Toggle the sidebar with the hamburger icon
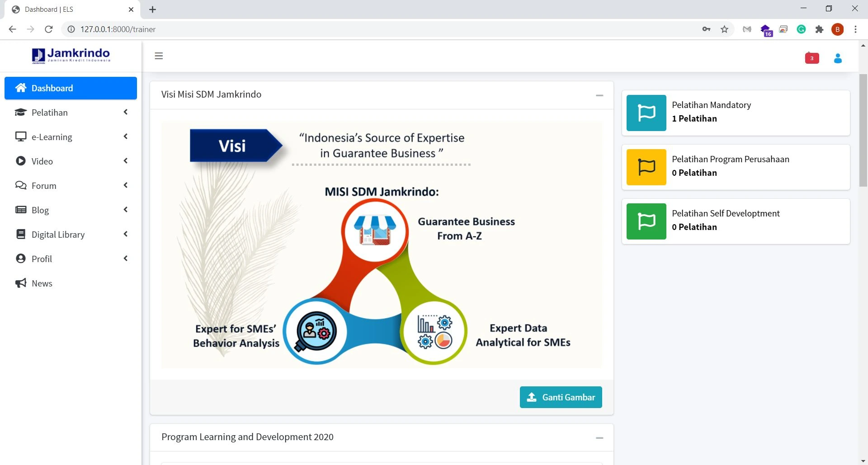Viewport: 868px width, 465px height. click(159, 56)
